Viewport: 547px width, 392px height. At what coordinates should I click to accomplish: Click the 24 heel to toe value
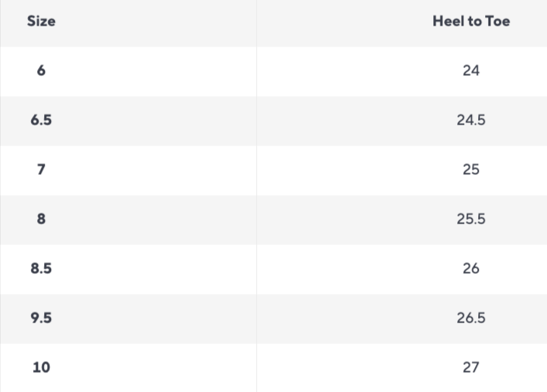(x=470, y=70)
